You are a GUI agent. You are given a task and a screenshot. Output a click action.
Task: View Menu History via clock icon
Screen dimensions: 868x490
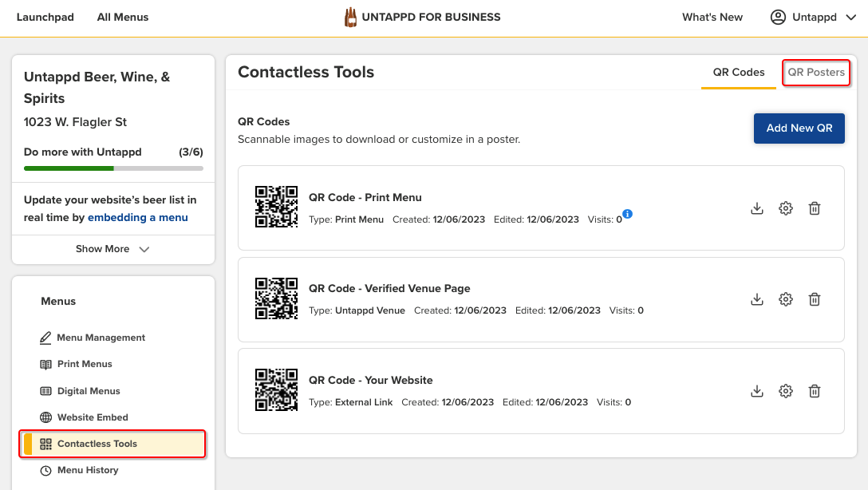tap(89, 470)
